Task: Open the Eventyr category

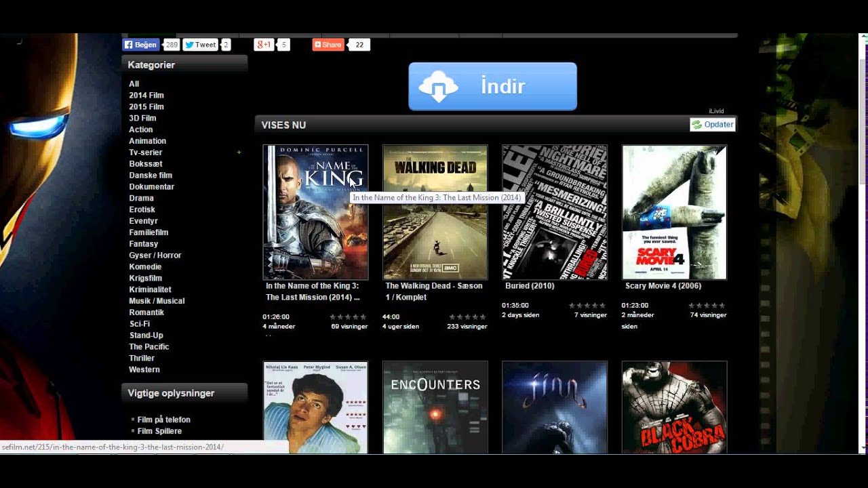Action: tap(144, 221)
